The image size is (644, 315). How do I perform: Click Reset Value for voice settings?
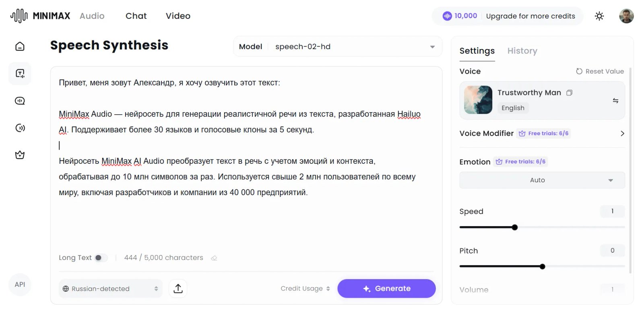(x=600, y=71)
